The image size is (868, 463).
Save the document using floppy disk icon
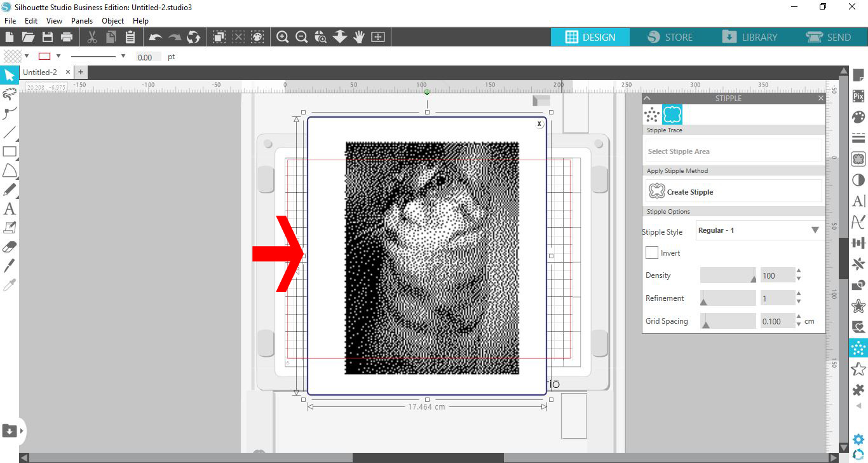[48, 37]
